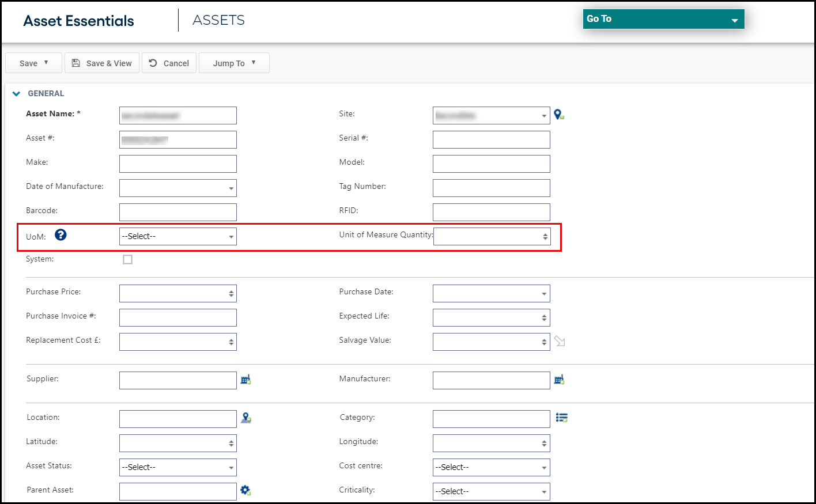Click the Replacement Cost field
816x504 pixels.
click(178, 342)
